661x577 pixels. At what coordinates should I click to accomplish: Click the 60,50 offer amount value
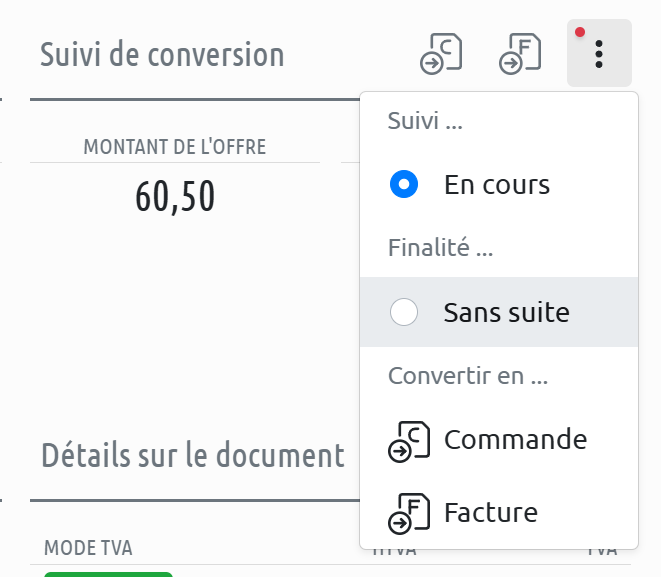coord(175,197)
